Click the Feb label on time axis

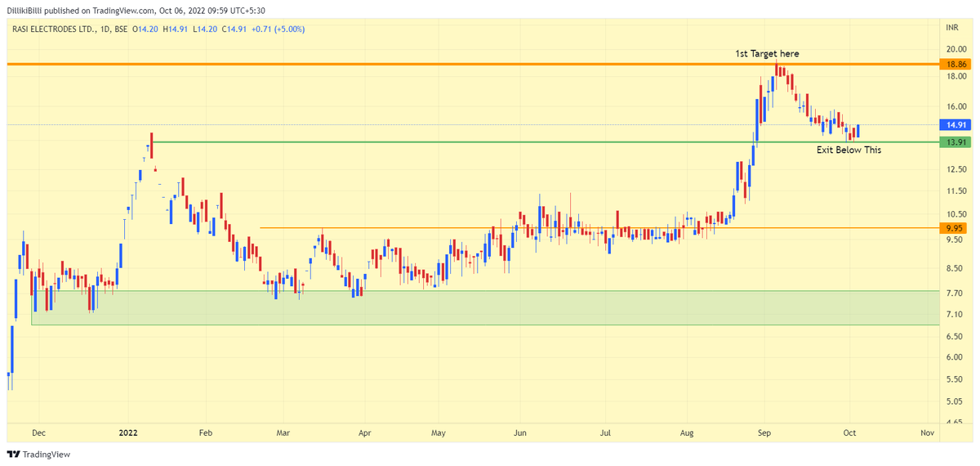tap(205, 432)
